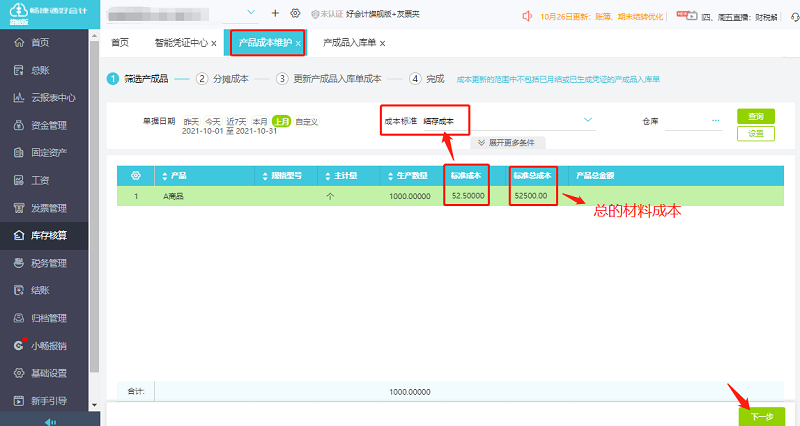This screenshot has height=426, width=800.
Task: Click the sidebar scrollbar thumb
Action: pos(94,207)
